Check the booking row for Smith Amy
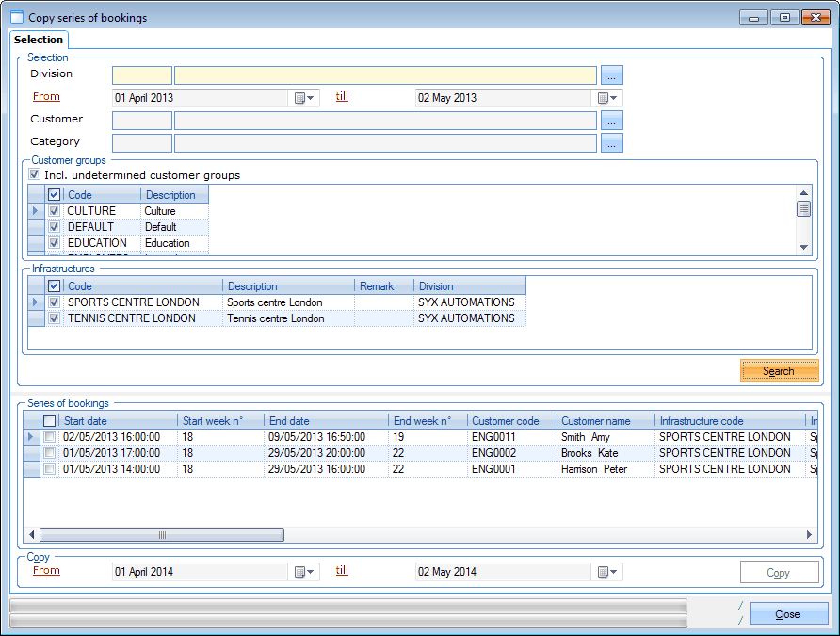Viewport: 840px width, 636px height. pyautogui.click(x=50, y=437)
